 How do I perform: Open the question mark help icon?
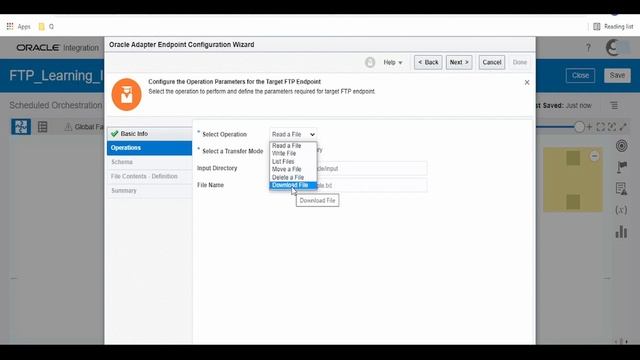(588, 48)
